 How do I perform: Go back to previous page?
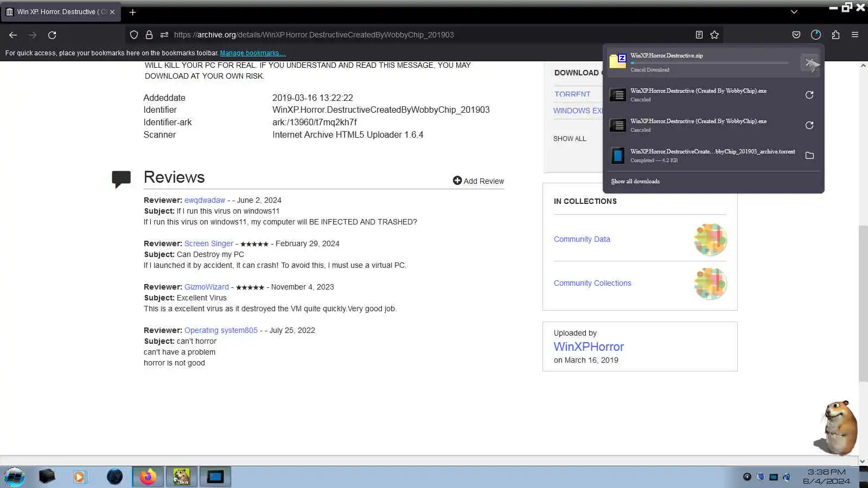tap(13, 35)
